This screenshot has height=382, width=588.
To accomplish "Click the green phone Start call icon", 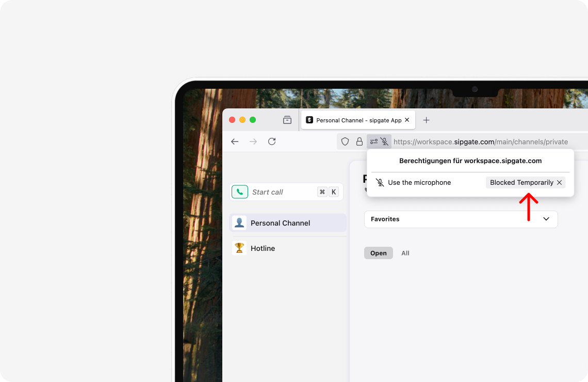I will pos(240,192).
